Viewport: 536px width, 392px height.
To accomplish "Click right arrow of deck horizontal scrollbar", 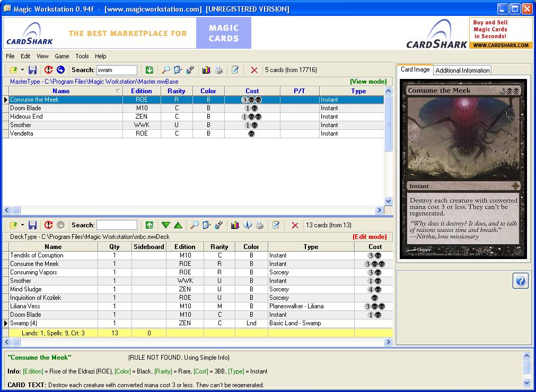I will point(388,342).
